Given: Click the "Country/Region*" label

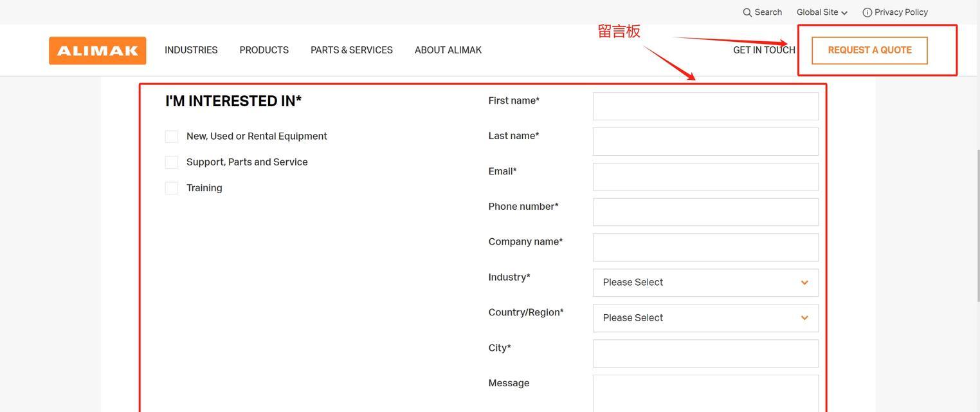Looking at the screenshot, I should tap(526, 313).
